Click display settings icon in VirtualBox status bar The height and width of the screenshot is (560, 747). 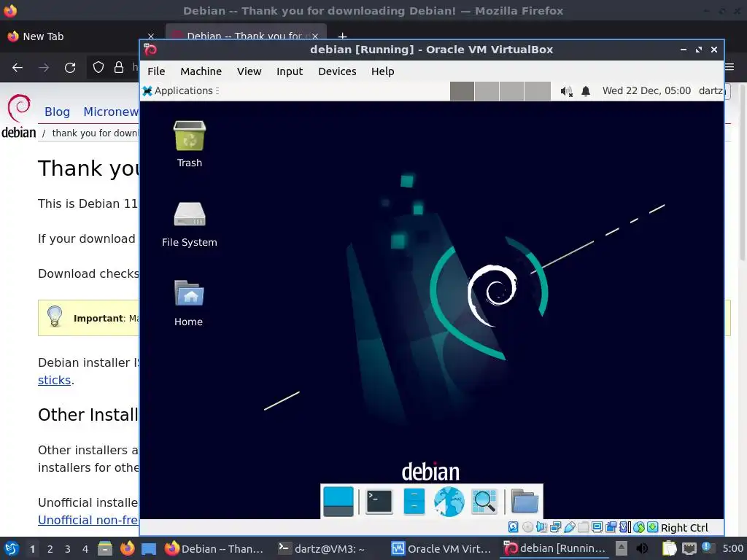click(x=597, y=527)
